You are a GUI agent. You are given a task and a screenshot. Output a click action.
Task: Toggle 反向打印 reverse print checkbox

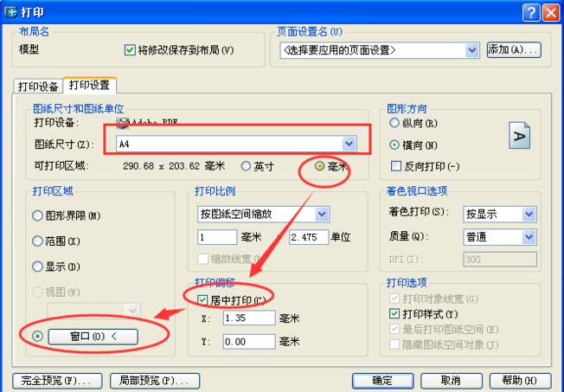395,166
